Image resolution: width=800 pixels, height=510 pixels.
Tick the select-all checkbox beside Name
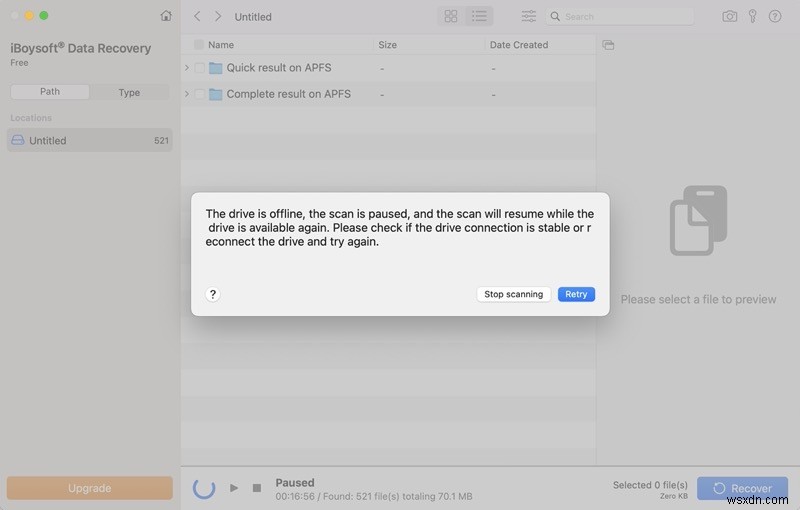point(199,45)
